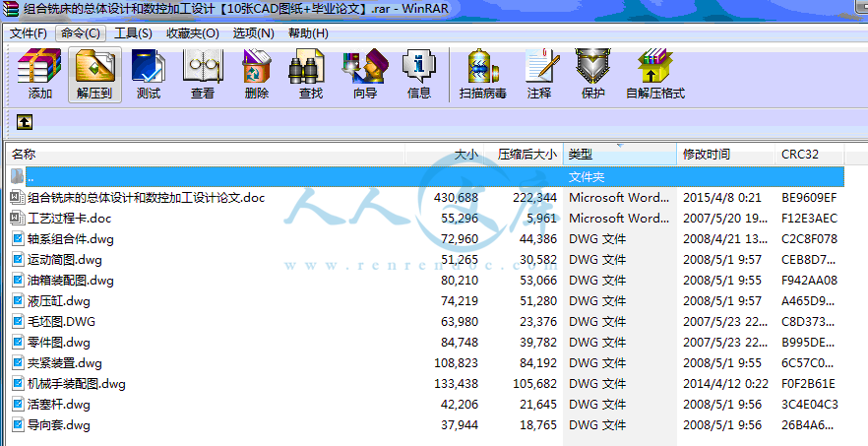The image size is (868, 446).
Task: Select file 轴系组合件.dwg
Action: coord(71,239)
